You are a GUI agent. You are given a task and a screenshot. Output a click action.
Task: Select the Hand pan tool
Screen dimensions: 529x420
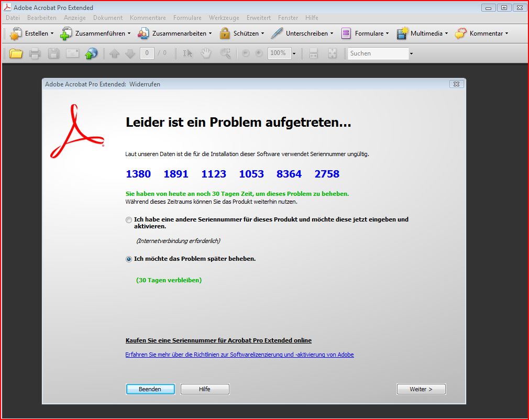(206, 53)
